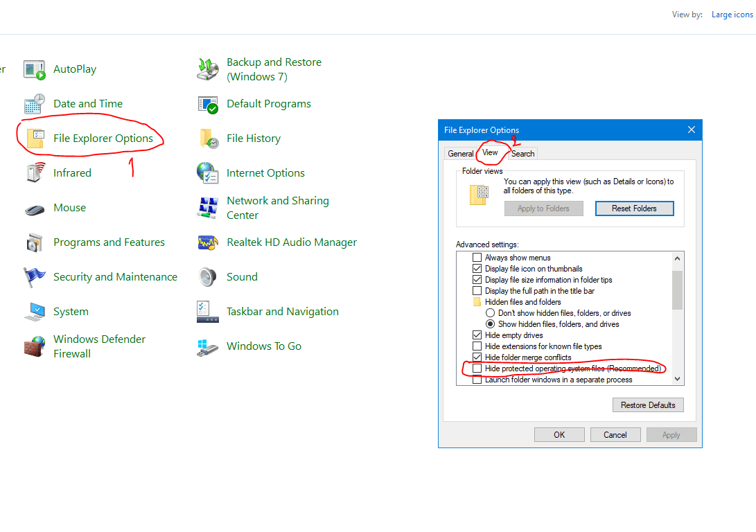
Task: Enable Hide extensions for known file types
Action: click(x=477, y=346)
